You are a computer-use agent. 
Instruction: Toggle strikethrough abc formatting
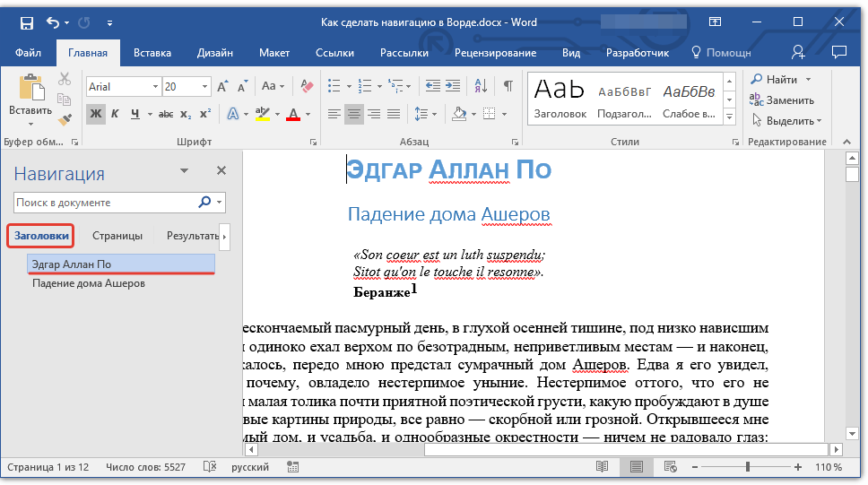pos(166,114)
